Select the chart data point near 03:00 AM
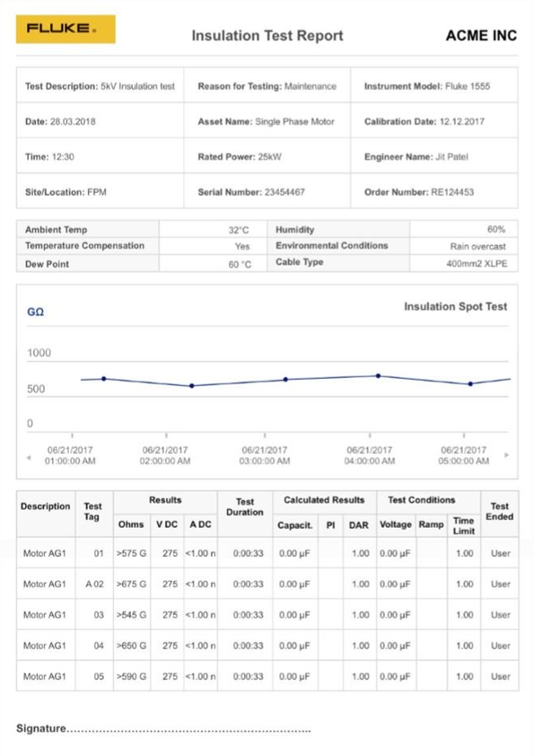The height and width of the screenshot is (756, 534). tap(285, 380)
